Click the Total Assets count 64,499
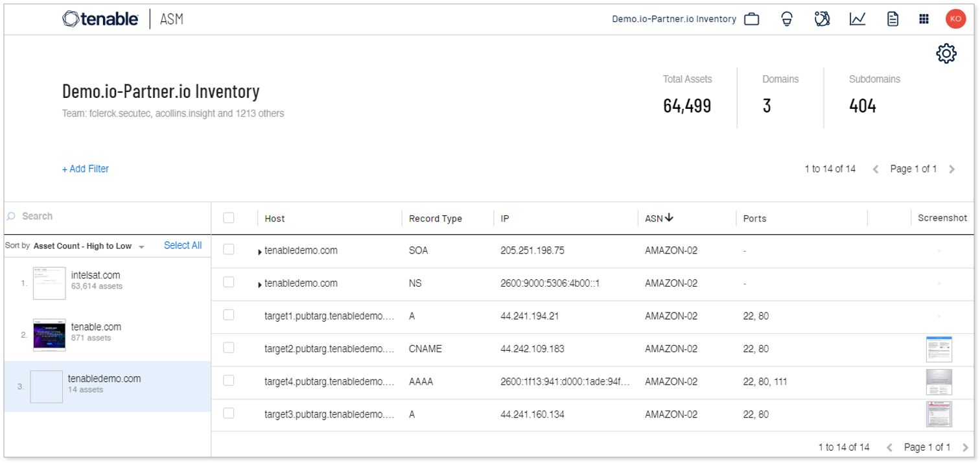 [x=687, y=106]
